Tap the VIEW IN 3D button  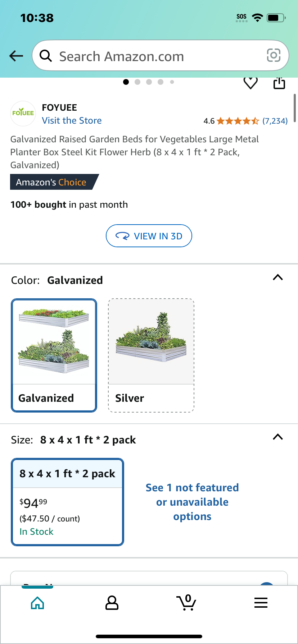(149, 236)
